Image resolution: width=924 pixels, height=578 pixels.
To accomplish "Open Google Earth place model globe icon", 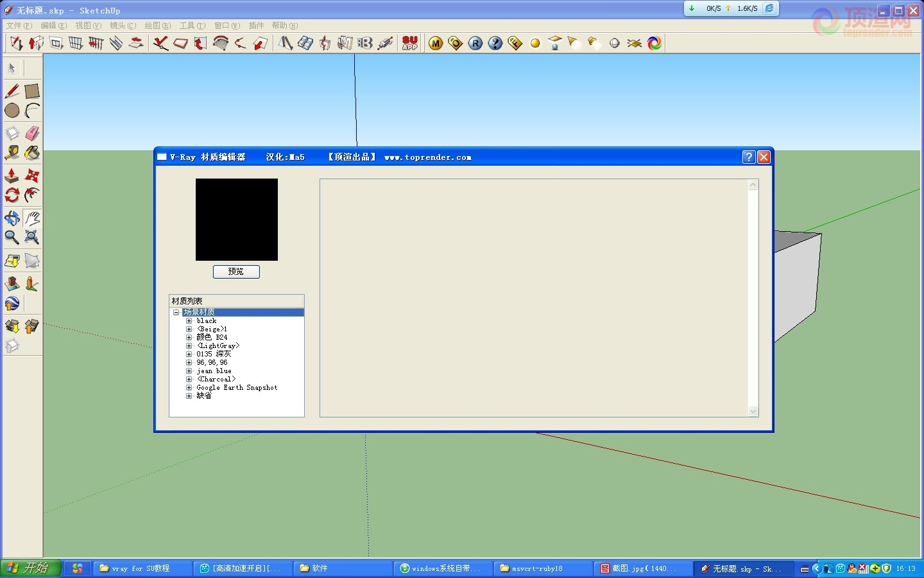I will coord(12,303).
